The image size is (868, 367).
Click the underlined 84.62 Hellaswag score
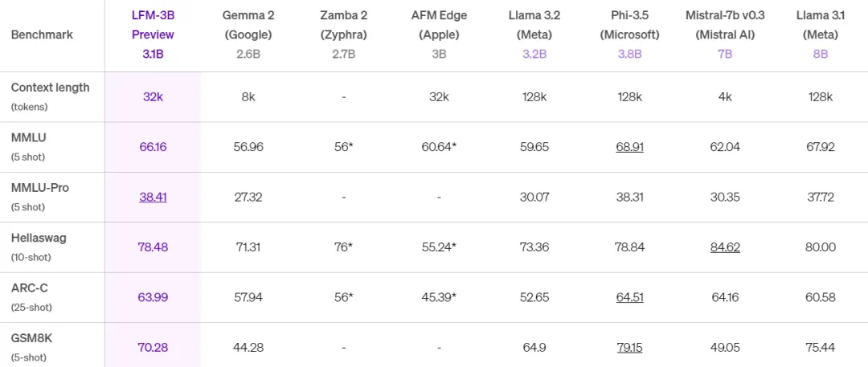coord(725,247)
